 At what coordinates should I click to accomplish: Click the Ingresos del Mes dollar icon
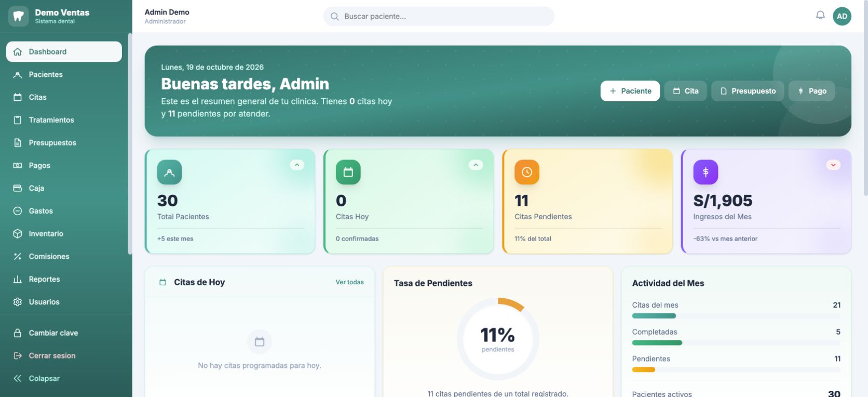[x=706, y=172]
